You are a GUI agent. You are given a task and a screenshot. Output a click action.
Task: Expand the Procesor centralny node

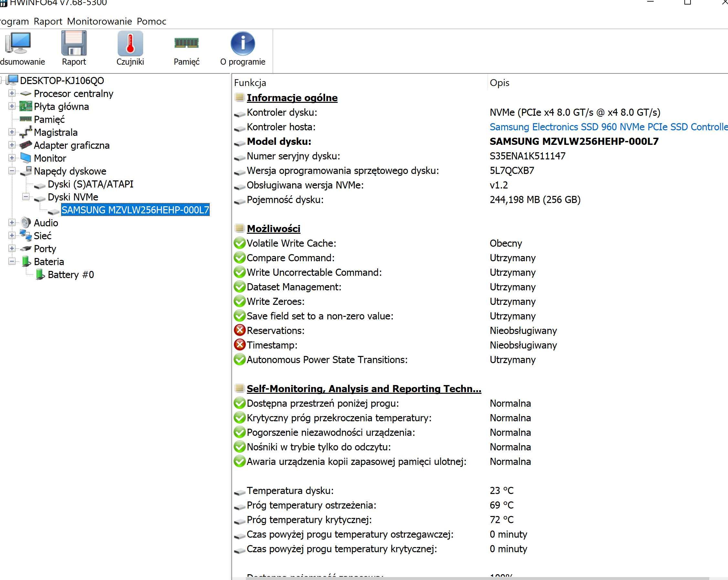(12, 93)
